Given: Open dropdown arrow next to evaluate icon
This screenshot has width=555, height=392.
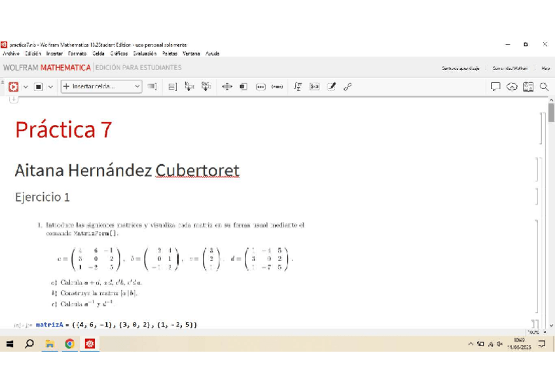Looking at the screenshot, I should (26, 86).
